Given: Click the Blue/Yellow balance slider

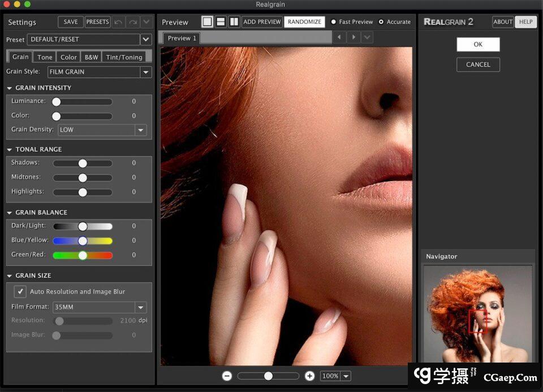Looking at the screenshot, I should [83, 240].
